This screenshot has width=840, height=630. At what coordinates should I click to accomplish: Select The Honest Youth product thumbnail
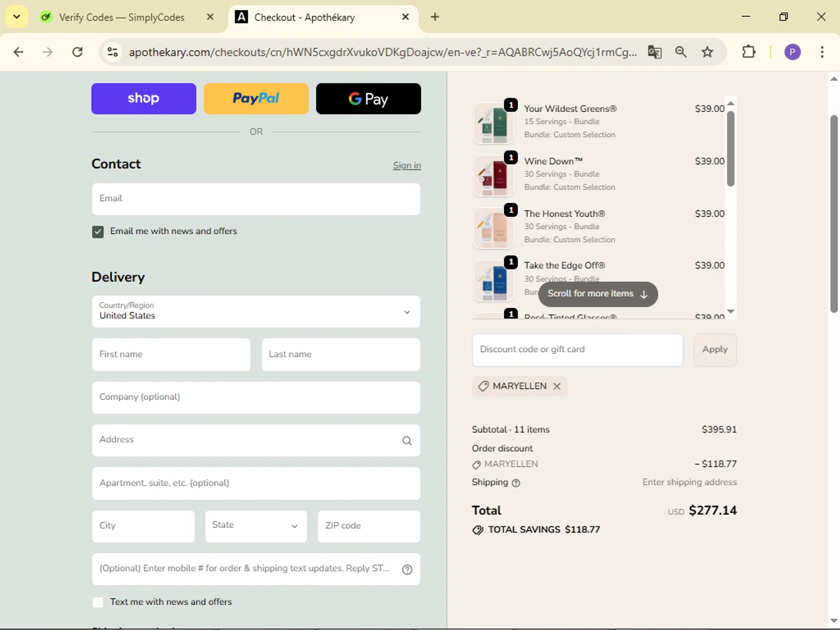click(493, 228)
